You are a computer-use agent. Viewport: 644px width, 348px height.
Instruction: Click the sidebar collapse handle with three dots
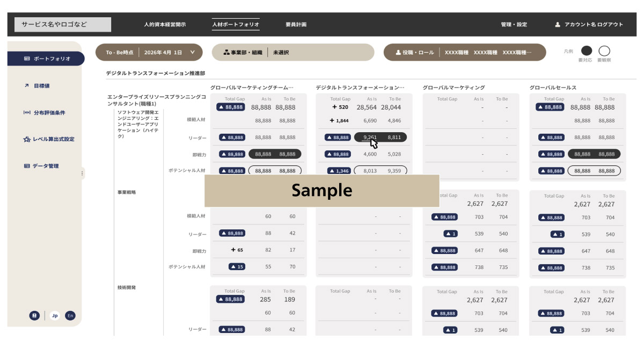pyautogui.click(x=82, y=173)
